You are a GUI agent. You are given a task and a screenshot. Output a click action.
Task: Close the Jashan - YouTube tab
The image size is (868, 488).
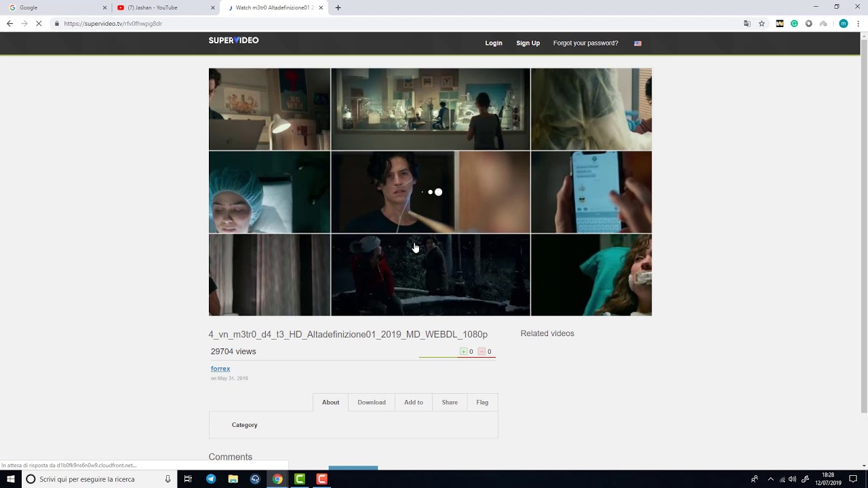click(212, 7)
